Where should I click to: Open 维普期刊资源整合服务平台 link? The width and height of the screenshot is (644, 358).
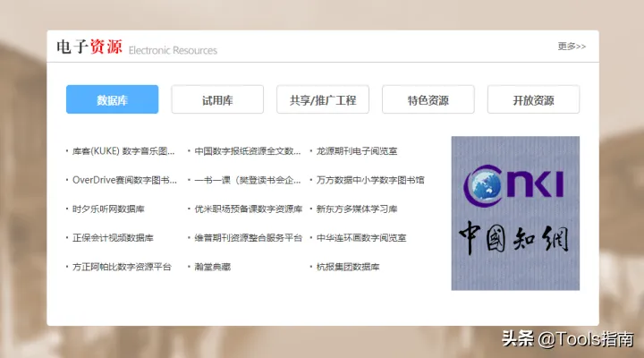click(249, 238)
